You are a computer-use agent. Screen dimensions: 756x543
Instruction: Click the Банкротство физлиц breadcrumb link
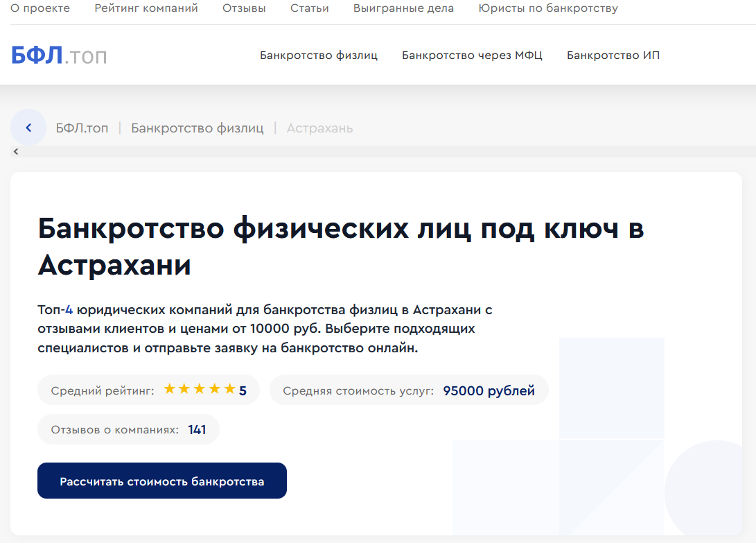(197, 128)
